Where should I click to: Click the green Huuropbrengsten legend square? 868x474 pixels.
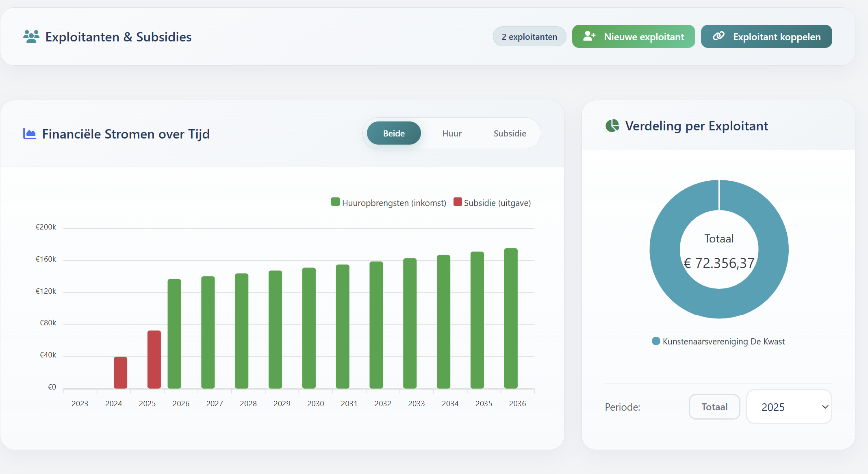click(x=335, y=202)
